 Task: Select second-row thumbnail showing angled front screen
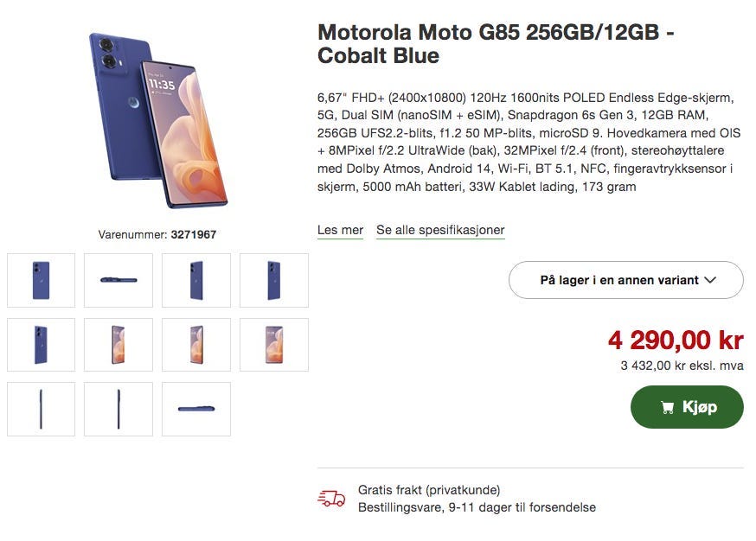[119, 345]
